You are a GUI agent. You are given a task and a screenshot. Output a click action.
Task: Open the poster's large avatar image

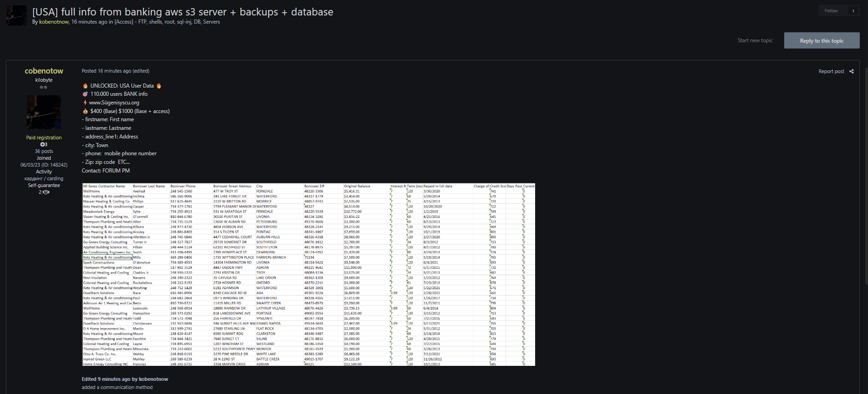[x=44, y=113]
